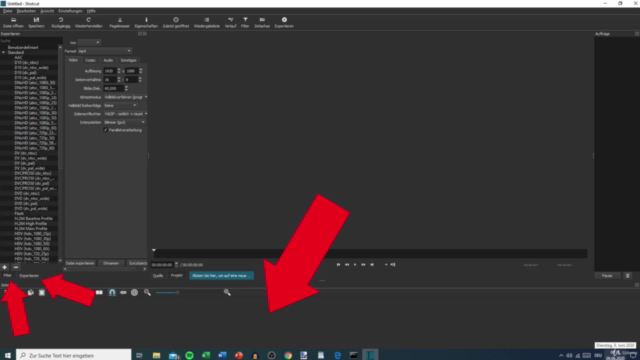Click the Bilder/Sek. frame rate field

click(x=113, y=88)
